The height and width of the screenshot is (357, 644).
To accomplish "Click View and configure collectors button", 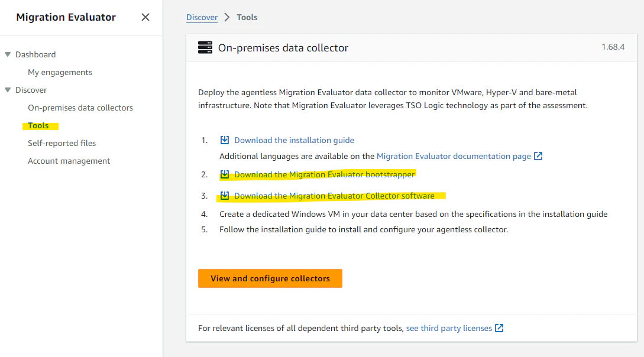I will [270, 278].
